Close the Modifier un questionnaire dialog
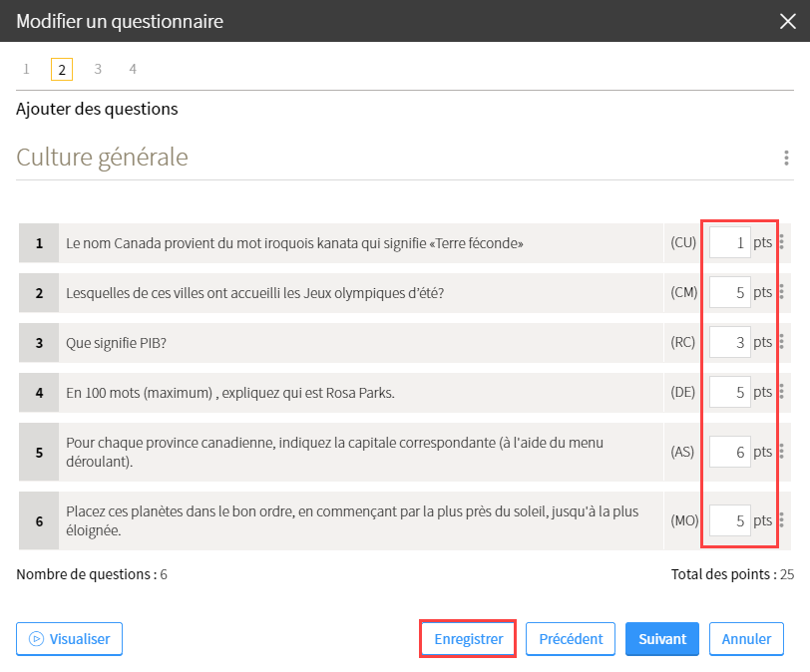Viewport: 810px width, 672px height. tap(788, 21)
